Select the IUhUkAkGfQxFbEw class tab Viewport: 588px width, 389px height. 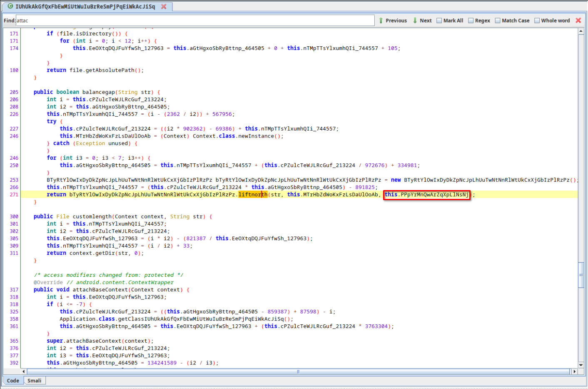tap(87, 7)
